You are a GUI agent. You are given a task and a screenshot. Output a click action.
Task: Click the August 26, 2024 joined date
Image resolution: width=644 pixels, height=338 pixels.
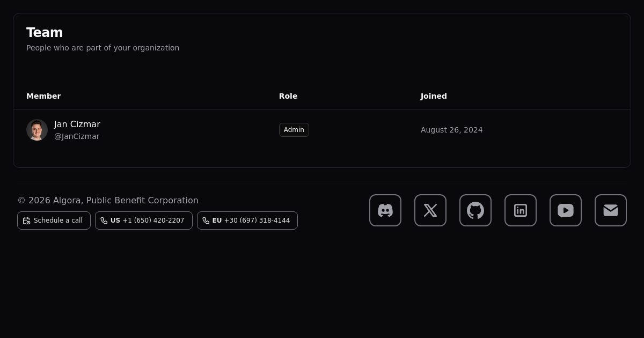point(451,130)
